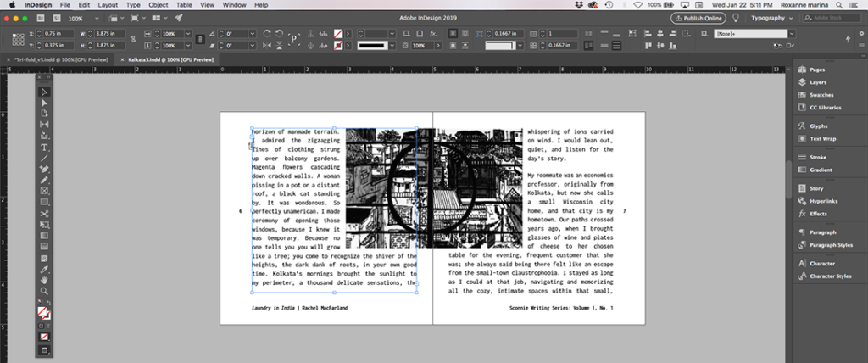Image resolution: width=868 pixels, height=363 pixels.
Task: Open the Layers panel
Action: coord(818,82)
